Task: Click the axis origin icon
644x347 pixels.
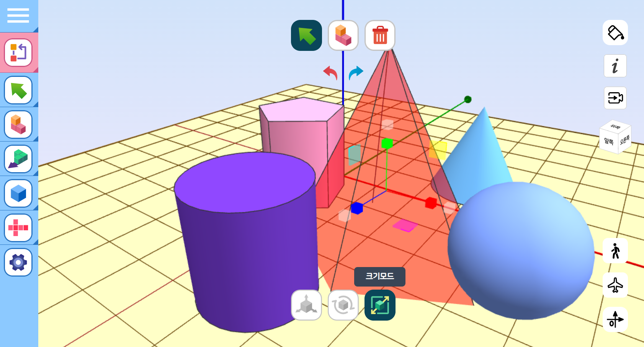Action: (615, 319)
